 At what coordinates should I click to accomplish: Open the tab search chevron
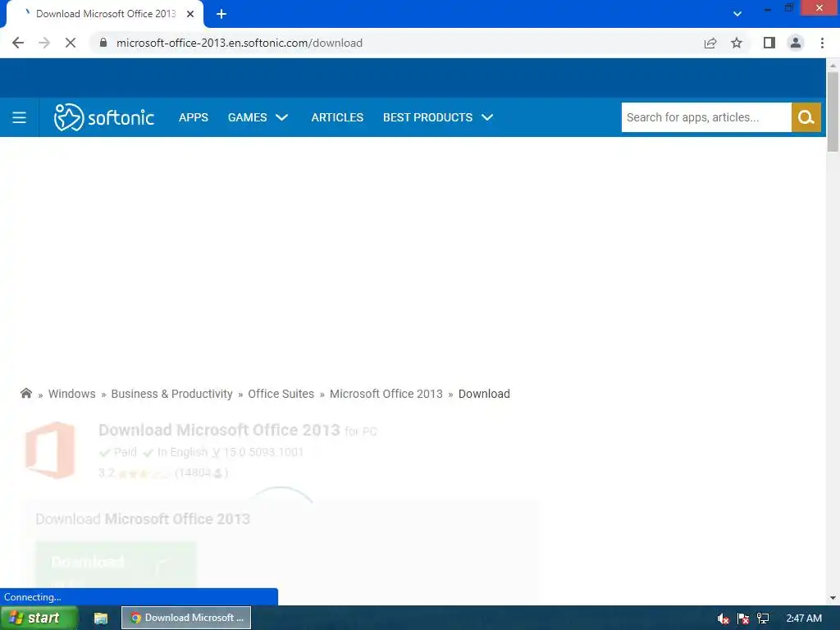pos(737,14)
